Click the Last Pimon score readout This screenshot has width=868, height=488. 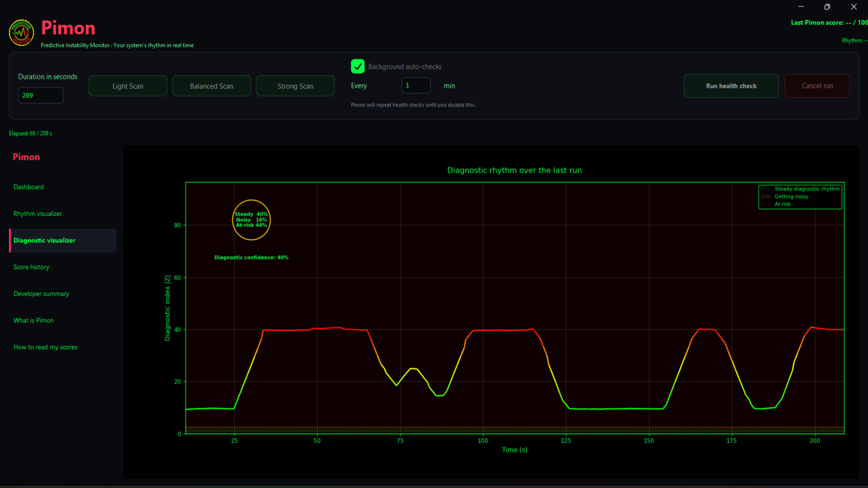pyautogui.click(x=829, y=23)
